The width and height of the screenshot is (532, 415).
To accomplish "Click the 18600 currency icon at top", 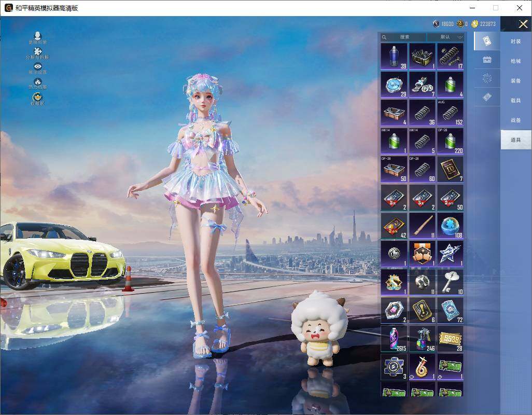I will [x=436, y=24].
